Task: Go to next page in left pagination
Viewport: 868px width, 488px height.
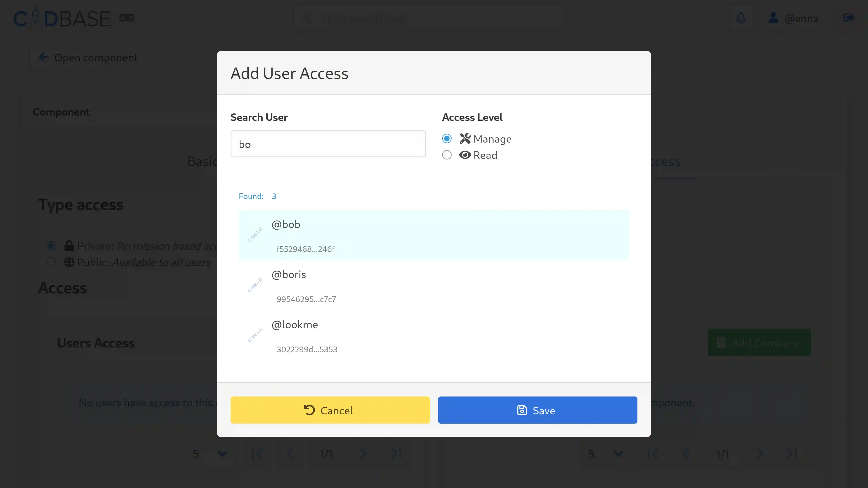Action: (x=363, y=454)
